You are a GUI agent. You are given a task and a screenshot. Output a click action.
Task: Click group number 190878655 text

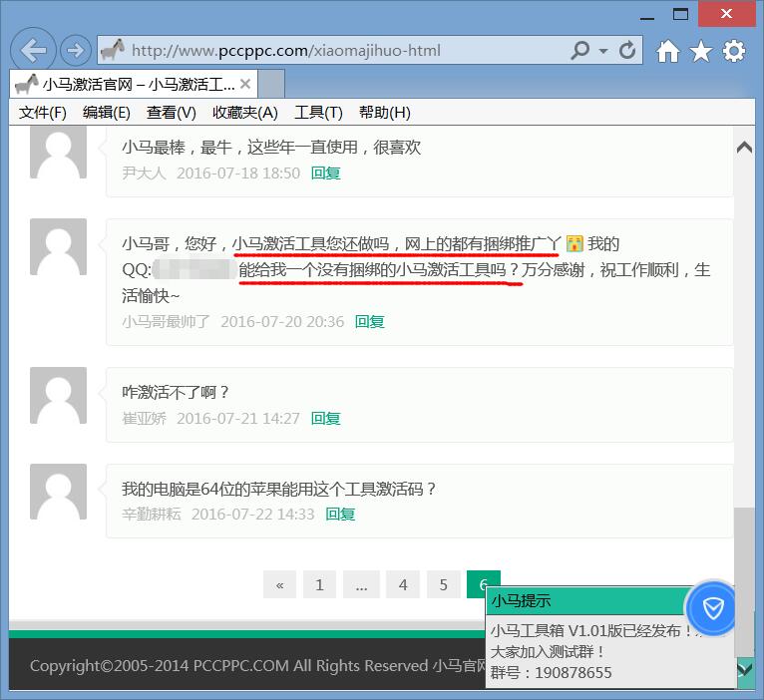point(573,673)
